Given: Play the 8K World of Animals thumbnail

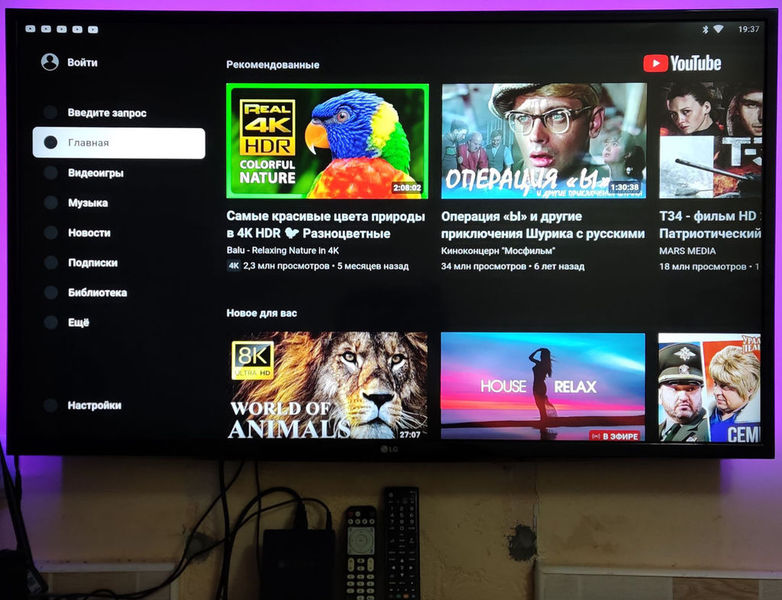Looking at the screenshot, I should pyautogui.click(x=327, y=386).
